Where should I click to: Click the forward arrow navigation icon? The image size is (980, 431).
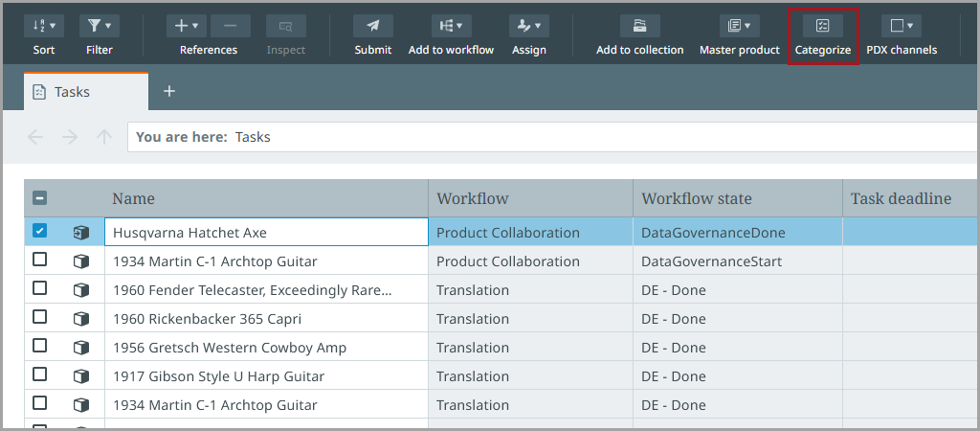click(70, 137)
